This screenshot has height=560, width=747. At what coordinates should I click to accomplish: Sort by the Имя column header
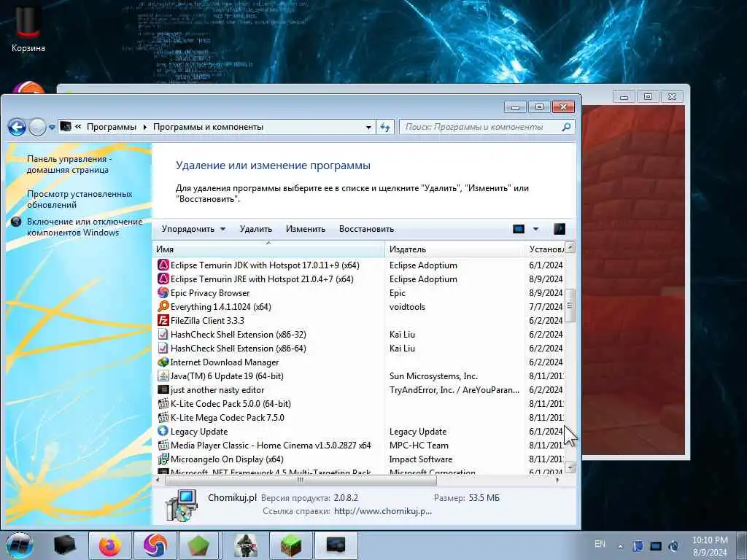[268, 249]
